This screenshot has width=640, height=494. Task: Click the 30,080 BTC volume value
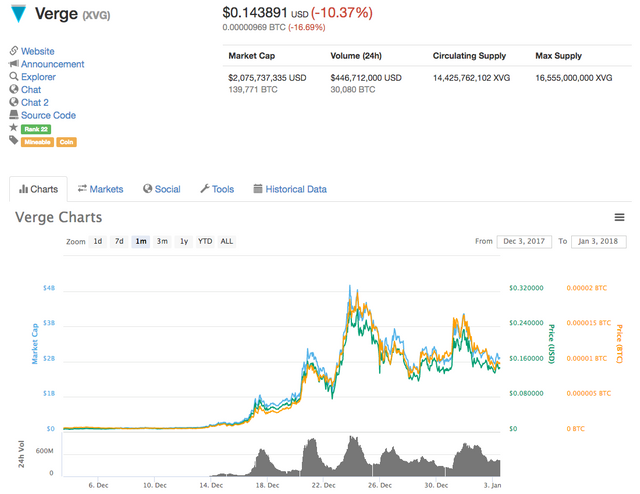coord(353,90)
